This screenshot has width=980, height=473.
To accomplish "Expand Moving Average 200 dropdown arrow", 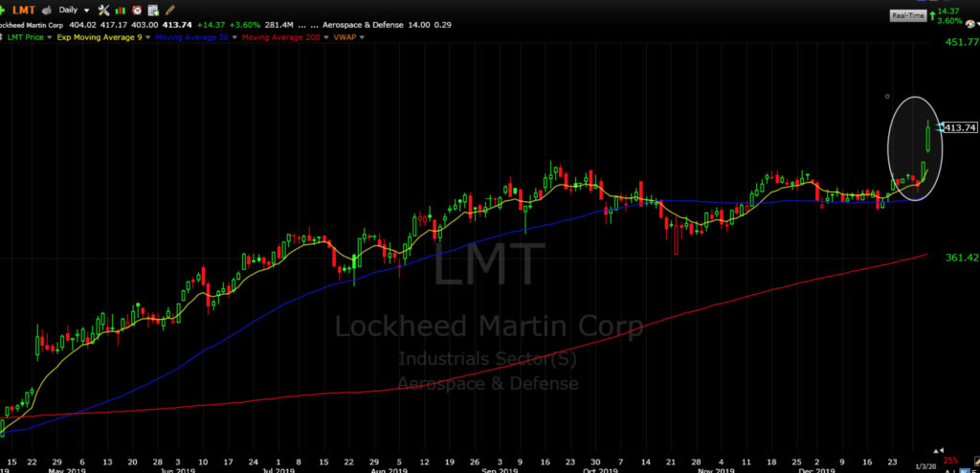I will pos(325,37).
